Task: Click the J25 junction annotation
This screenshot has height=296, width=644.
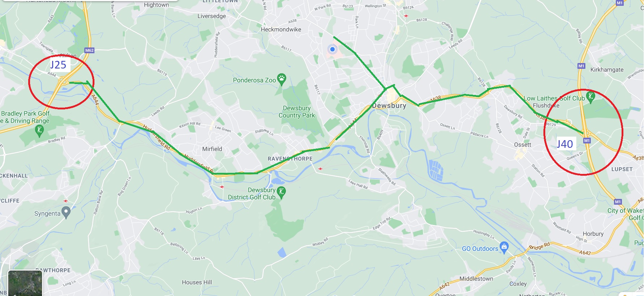Action: [58, 65]
